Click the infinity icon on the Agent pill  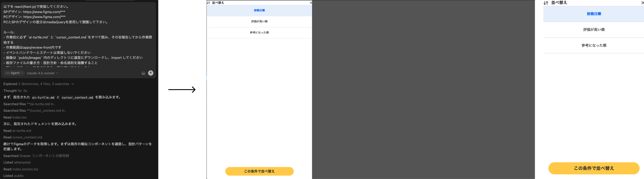8,73
